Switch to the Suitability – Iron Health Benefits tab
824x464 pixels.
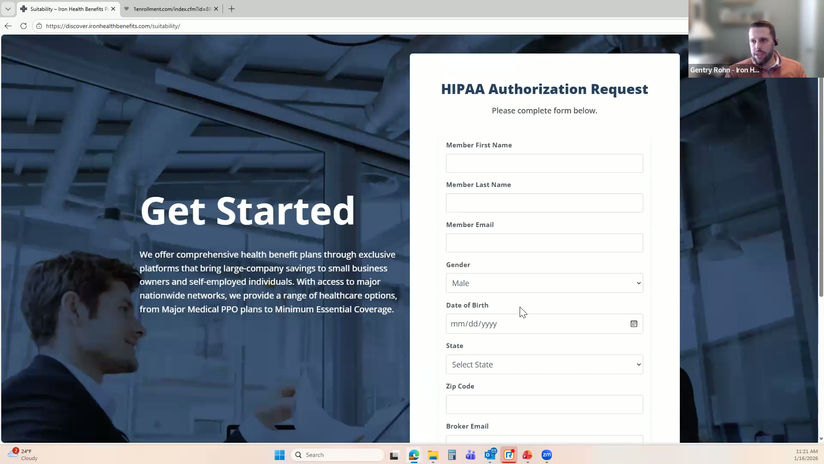68,9
